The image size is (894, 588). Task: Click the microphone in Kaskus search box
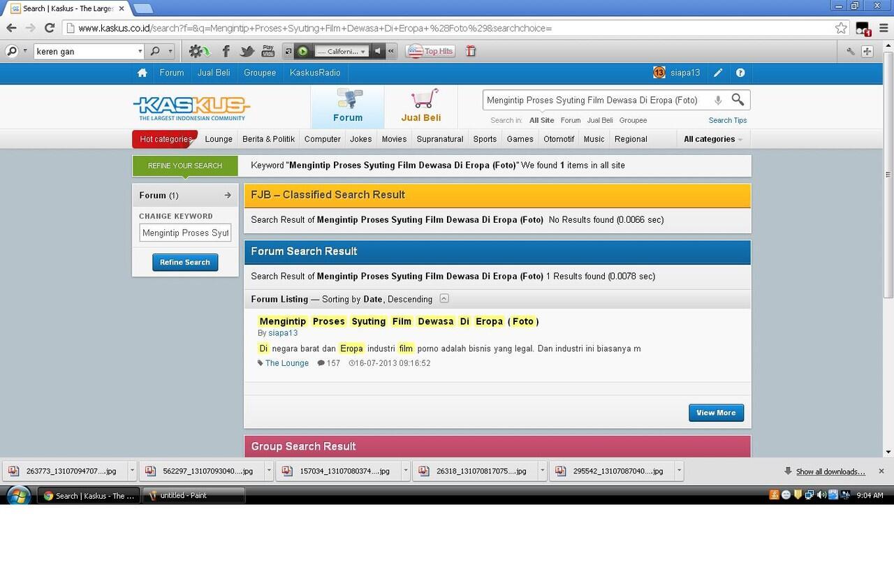[718, 100]
